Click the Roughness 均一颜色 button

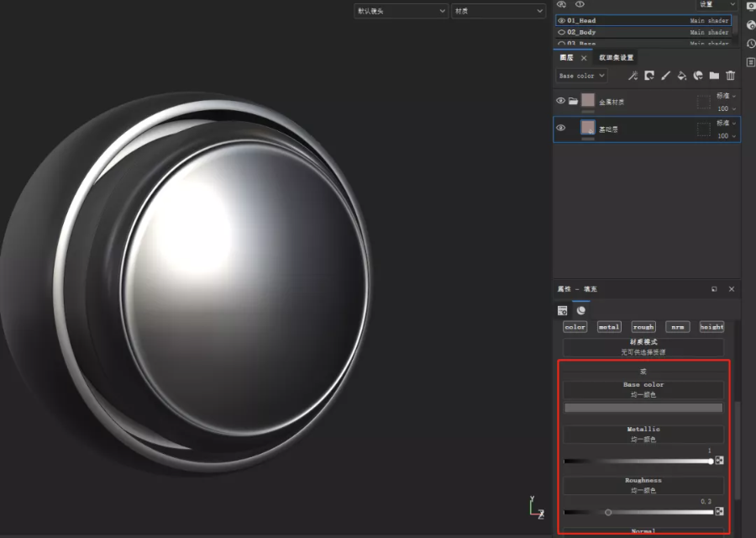click(x=643, y=485)
